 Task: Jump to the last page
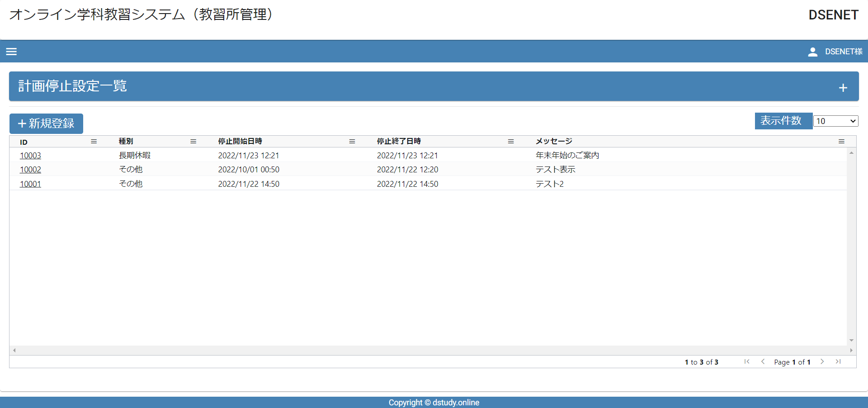pos(838,361)
